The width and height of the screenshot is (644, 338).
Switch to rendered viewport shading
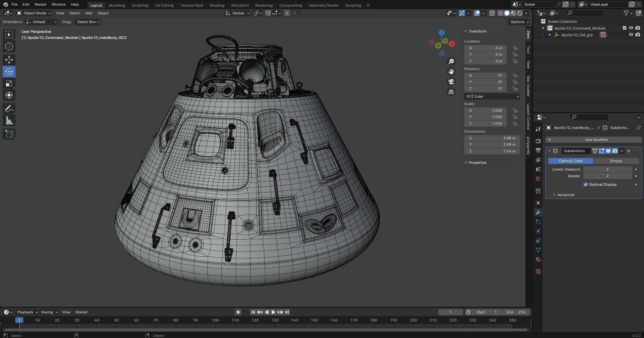520,13
